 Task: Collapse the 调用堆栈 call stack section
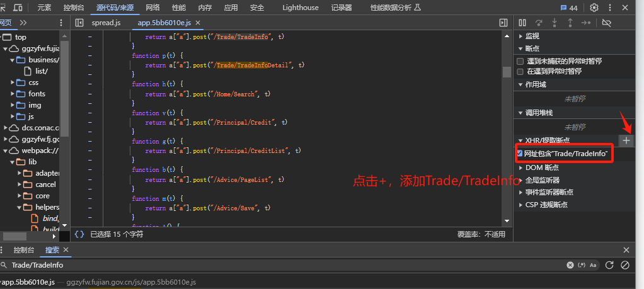click(521, 113)
